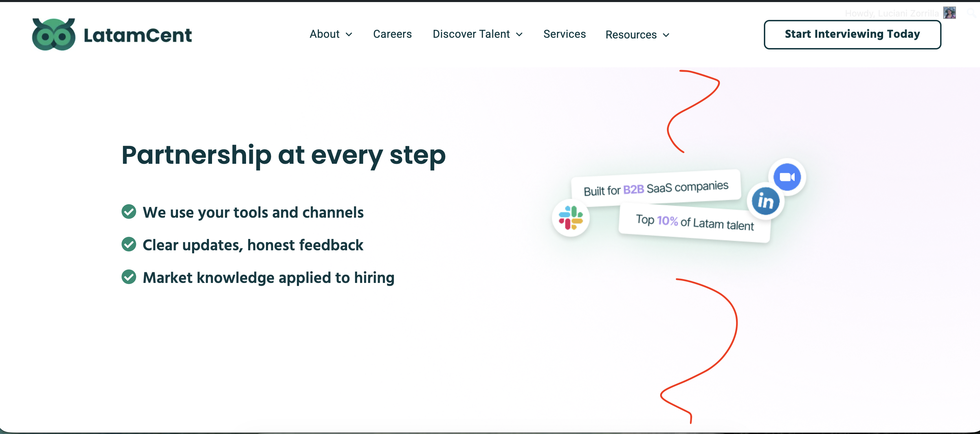980x434 pixels.
Task: Click the LinkedIn circle icon
Action: tap(766, 201)
